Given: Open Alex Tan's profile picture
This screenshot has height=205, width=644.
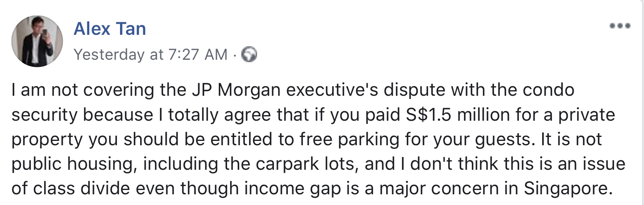Looking at the screenshot, I should (37, 41).
